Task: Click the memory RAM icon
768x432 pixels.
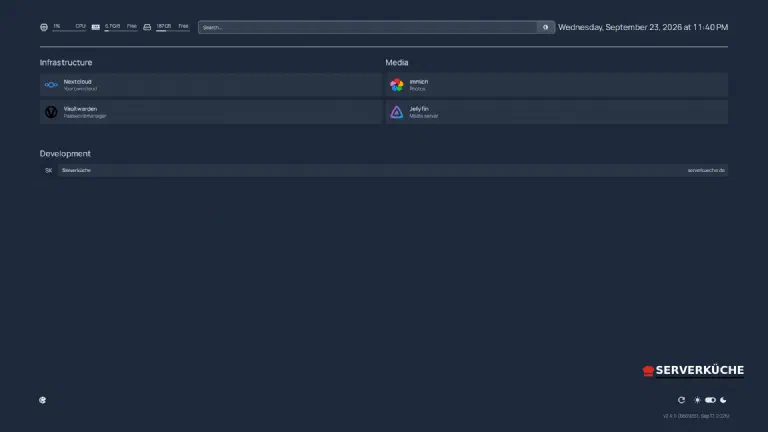Action: click(x=96, y=27)
